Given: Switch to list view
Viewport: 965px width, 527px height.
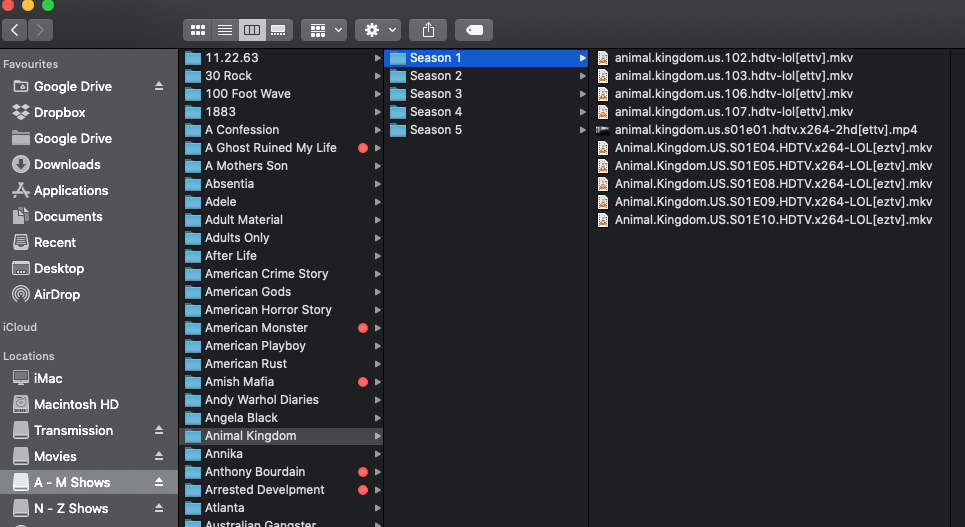Looking at the screenshot, I should (225, 30).
